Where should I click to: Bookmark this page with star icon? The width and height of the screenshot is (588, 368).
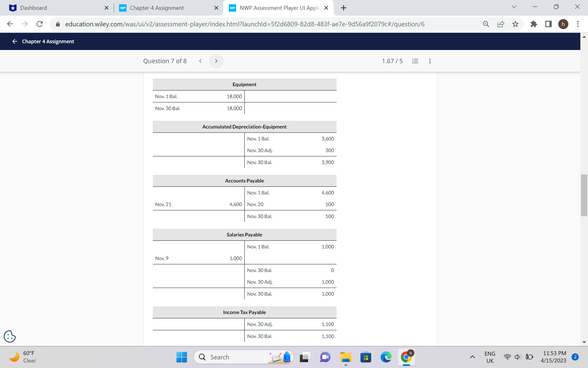point(515,24)
